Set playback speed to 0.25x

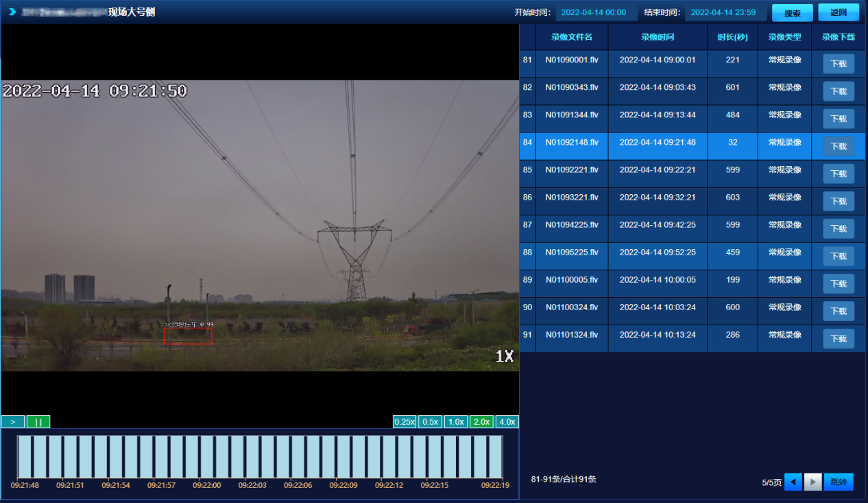pos(405,422)
